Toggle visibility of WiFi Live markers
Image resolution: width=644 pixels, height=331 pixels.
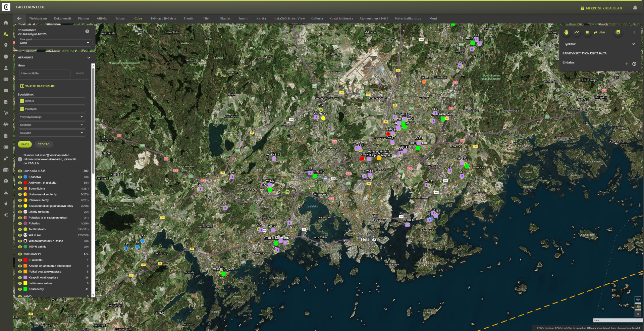[x=20, y=235]
